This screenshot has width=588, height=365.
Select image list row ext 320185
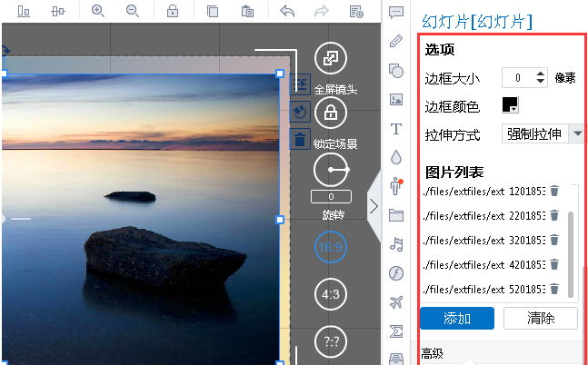[x=483, y=240]
